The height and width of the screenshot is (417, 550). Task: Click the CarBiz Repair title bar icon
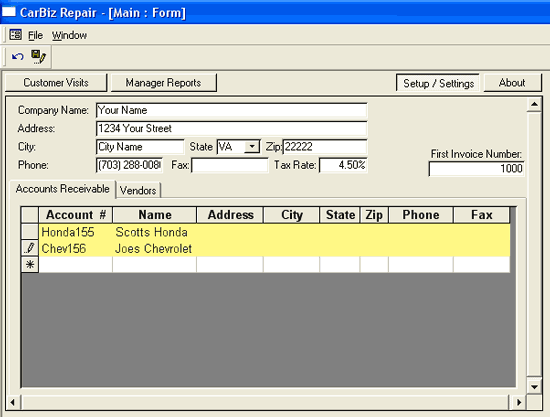coord(9,12)
